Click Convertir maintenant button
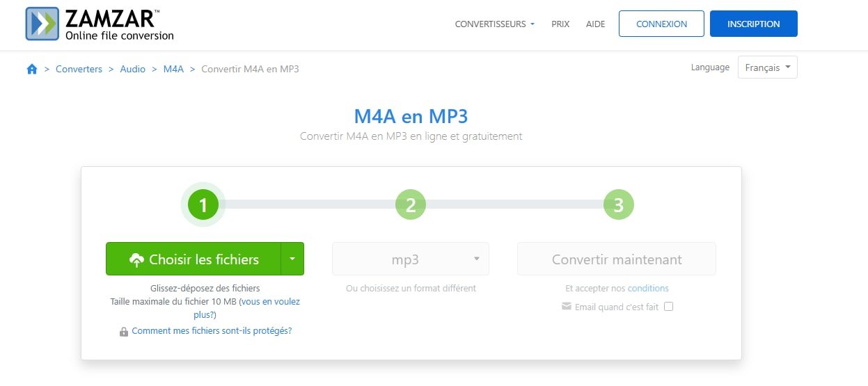 coord(617,259)
